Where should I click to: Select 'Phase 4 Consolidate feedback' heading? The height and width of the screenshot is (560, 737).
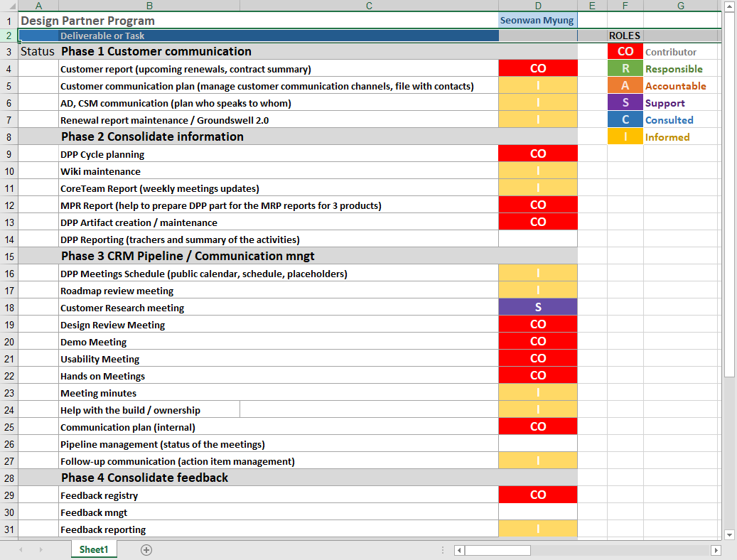tap(144, 478)
